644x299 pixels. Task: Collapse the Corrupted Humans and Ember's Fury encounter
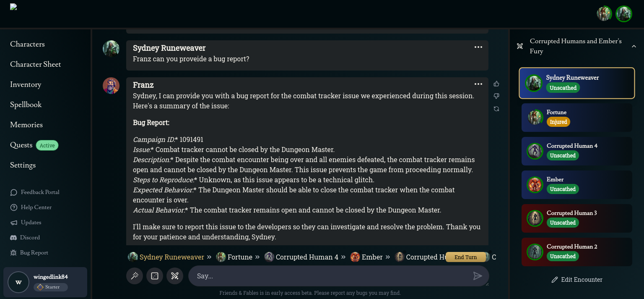(x=634, y=46)
